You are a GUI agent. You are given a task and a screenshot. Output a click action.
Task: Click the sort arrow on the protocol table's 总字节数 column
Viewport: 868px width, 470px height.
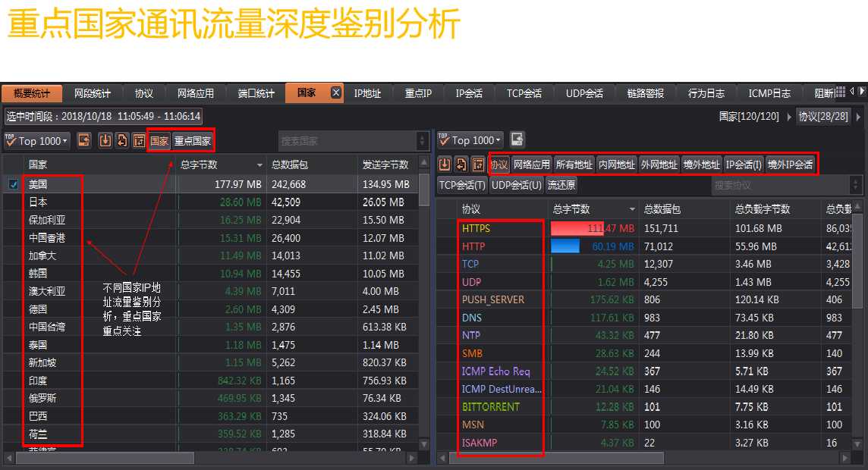tap(631, 209)
